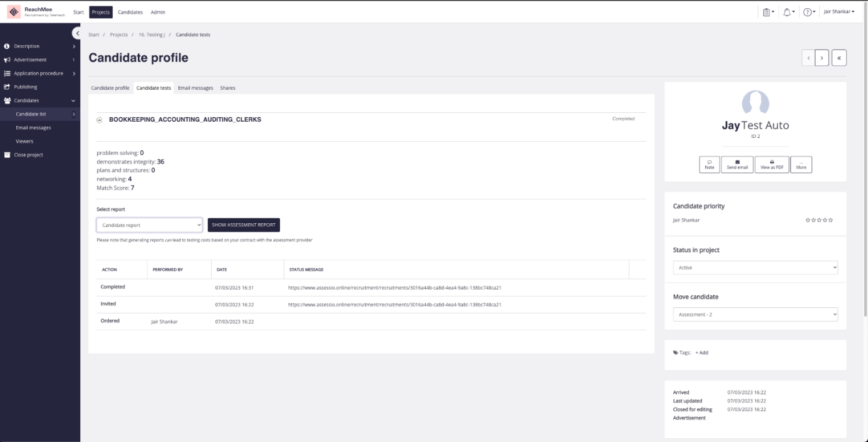Open Status in project dropdown
868x442 pixels.
coord(755,268)
